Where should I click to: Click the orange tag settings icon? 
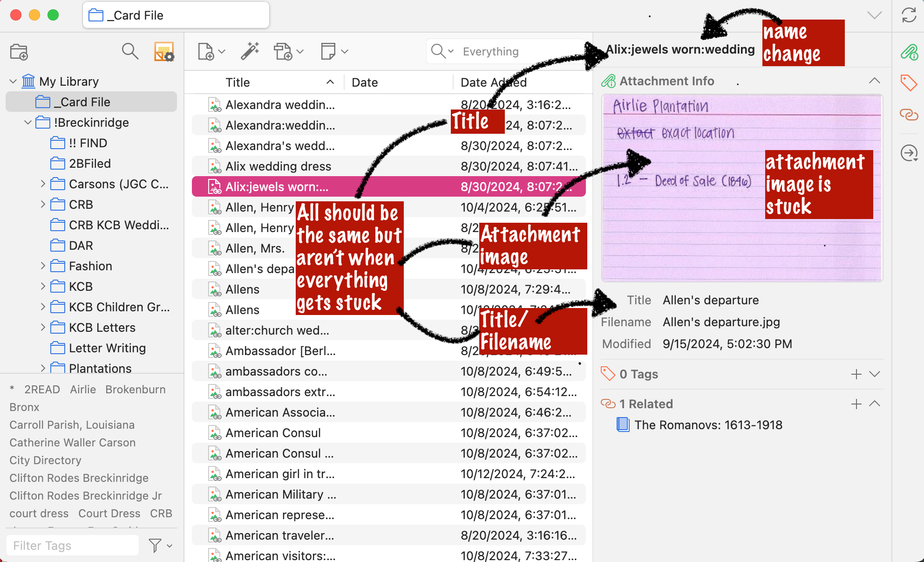(164, 52)
